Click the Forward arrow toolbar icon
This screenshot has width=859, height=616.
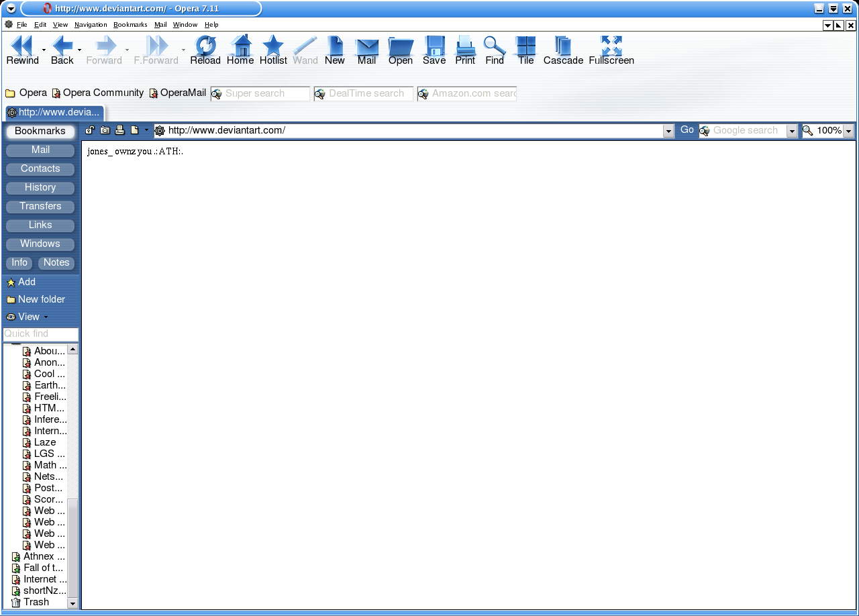tap(106, 46)
